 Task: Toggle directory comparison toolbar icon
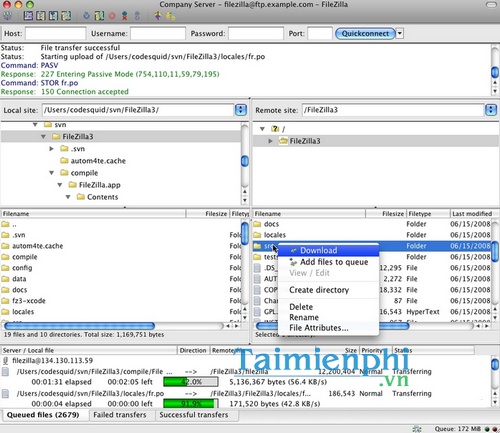point(171,15)
